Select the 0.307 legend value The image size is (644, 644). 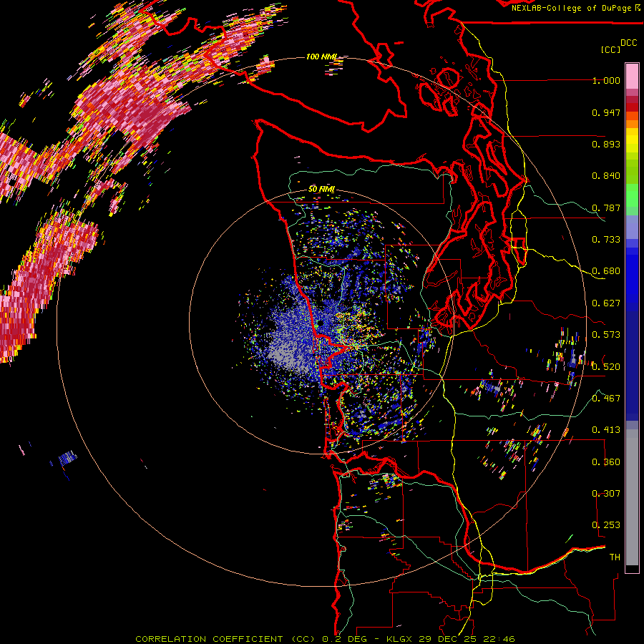pos(606,493)
